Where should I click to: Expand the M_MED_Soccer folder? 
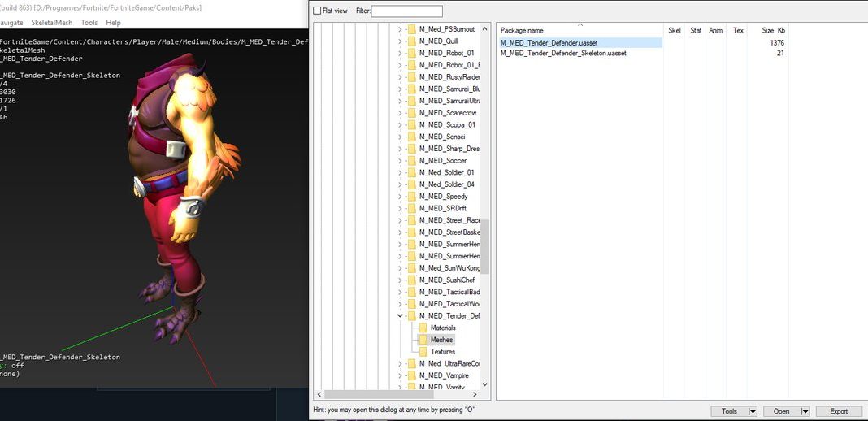(400, 160)
